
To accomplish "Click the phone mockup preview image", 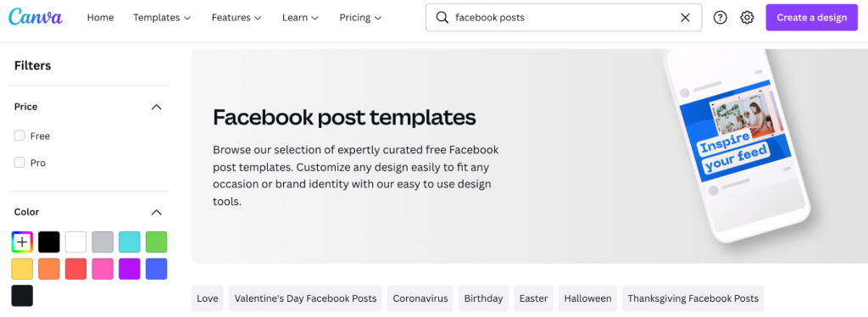I will 738,145.
